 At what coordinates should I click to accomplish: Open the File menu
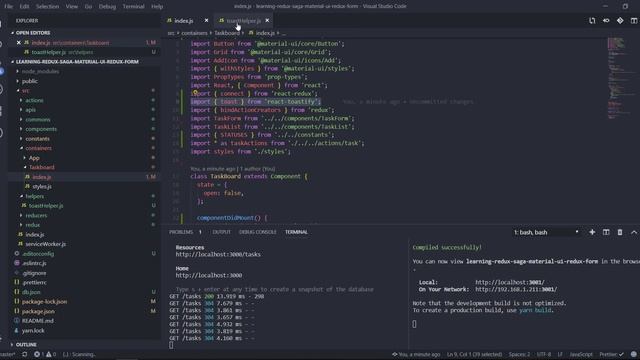(x=9, y=6)
